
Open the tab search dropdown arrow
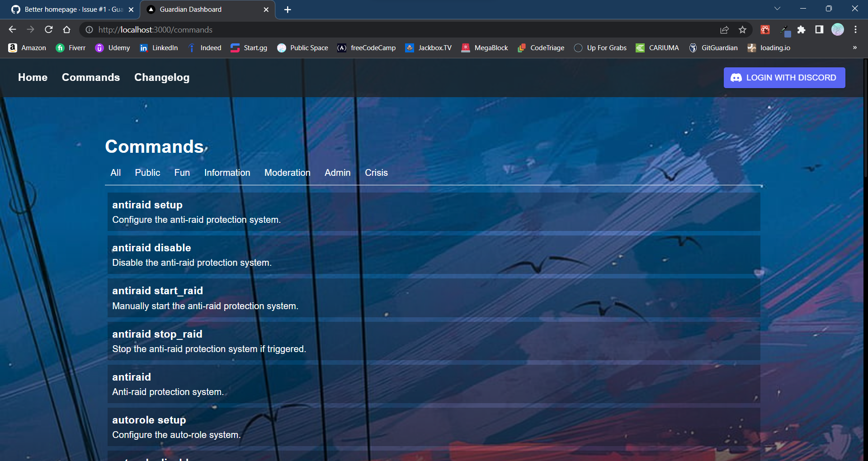pyautogui.click(x=778, y=8)
